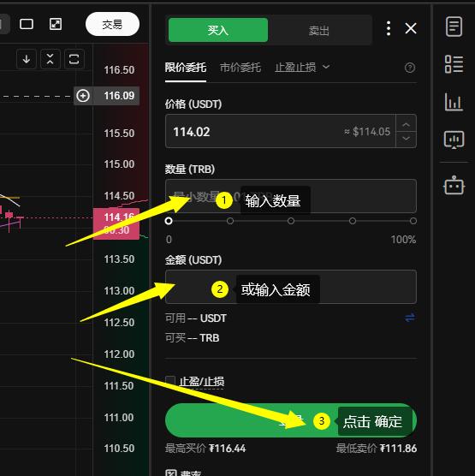Click the white 交易 trade button
The image size is (475, 476).
coord(112,24)
